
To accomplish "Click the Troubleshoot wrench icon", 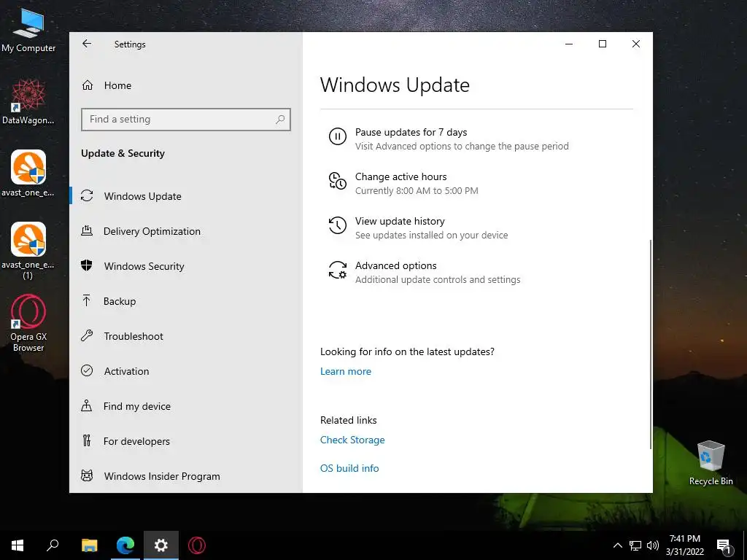I will point(87,335).
